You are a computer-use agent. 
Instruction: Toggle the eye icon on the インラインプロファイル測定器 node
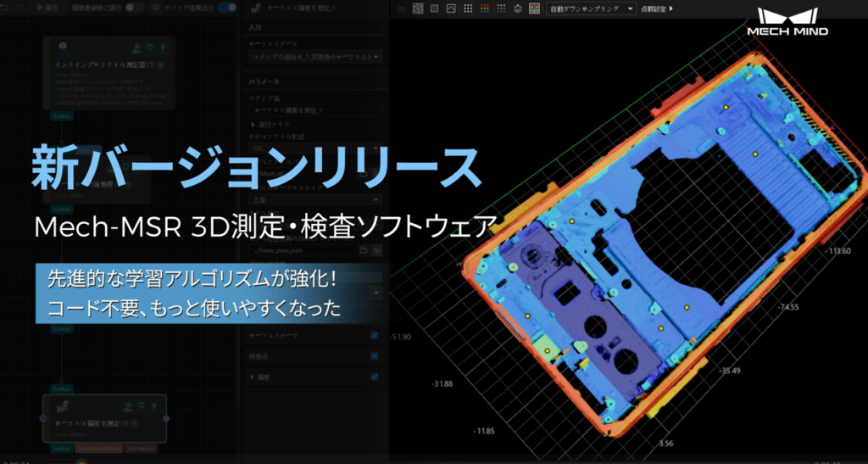pyautogui.click(x=136, y=48)
